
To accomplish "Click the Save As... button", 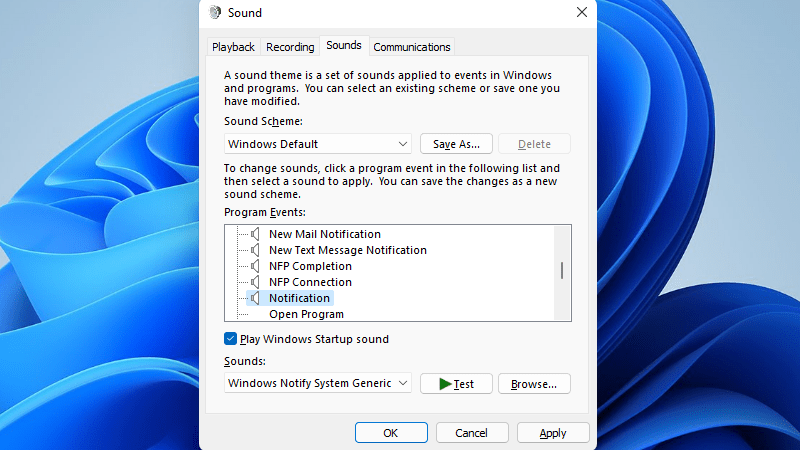I will [x=456, y=144].
